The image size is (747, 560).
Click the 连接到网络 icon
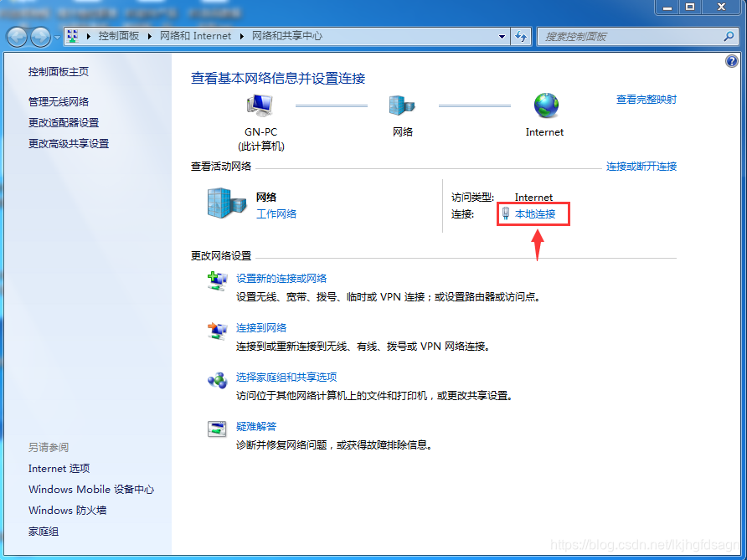click(x=217, y=331)
